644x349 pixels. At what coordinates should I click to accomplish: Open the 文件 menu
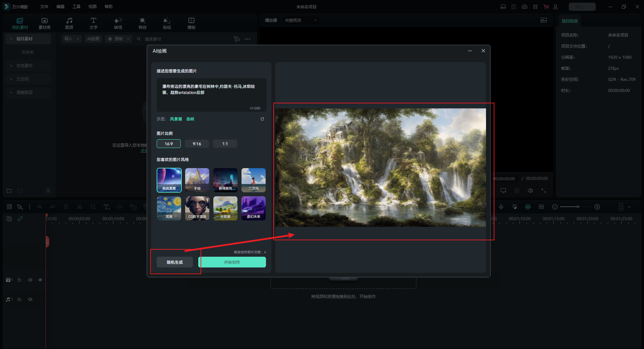click(44, 7)
